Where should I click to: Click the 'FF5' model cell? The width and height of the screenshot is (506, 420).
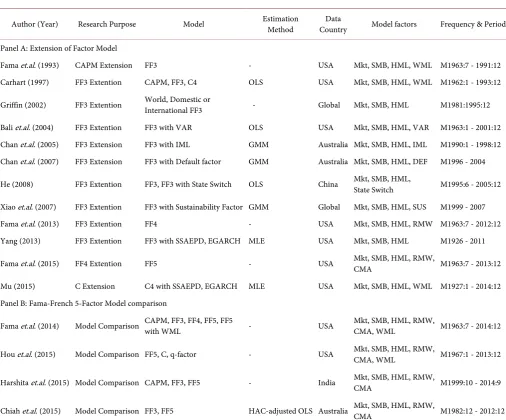pyautogui.click(x=151, y=264)
